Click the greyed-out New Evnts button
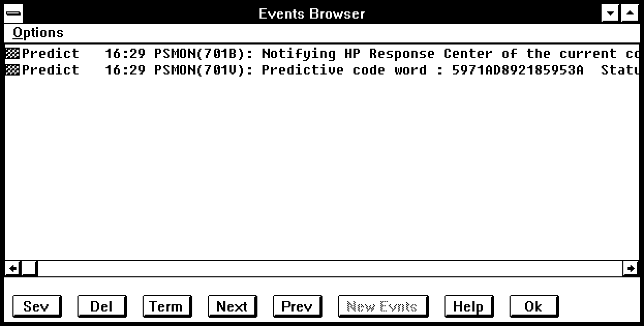The height and width of the screenshot is (326, 644). [x=382, y=306]
